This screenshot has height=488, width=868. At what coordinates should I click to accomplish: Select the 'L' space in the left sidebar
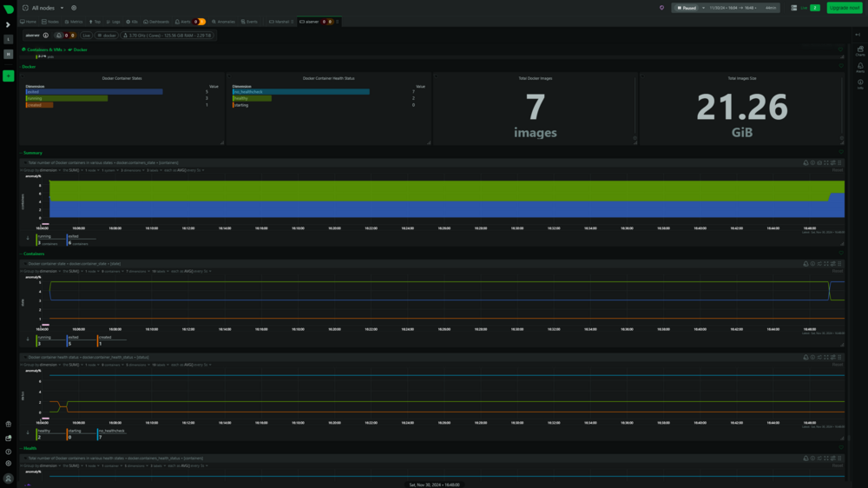tap(9, 39)
